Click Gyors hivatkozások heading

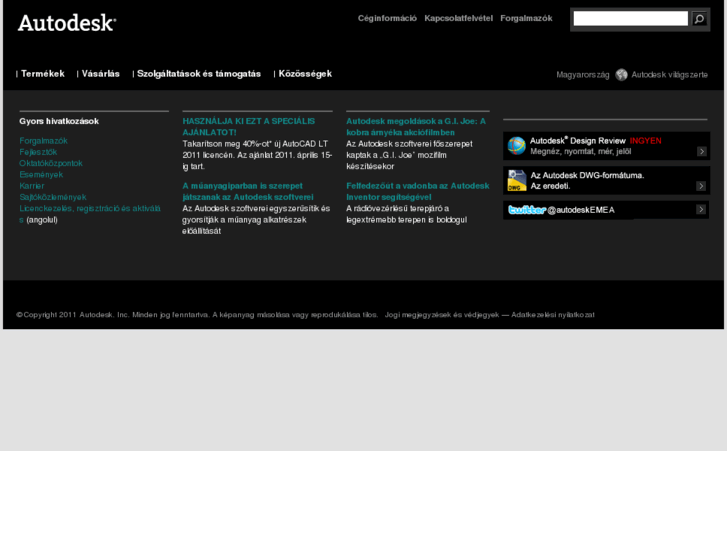(x=59, y=122)
